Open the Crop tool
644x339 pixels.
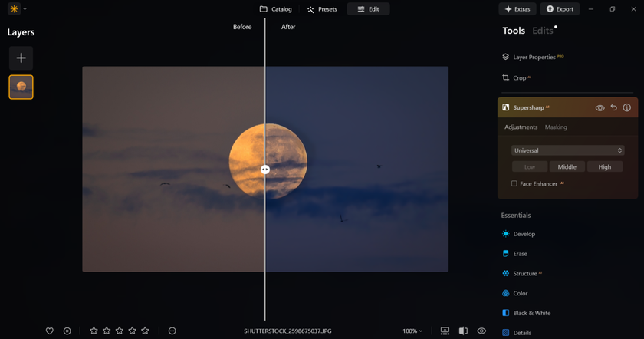pos(516,77)
